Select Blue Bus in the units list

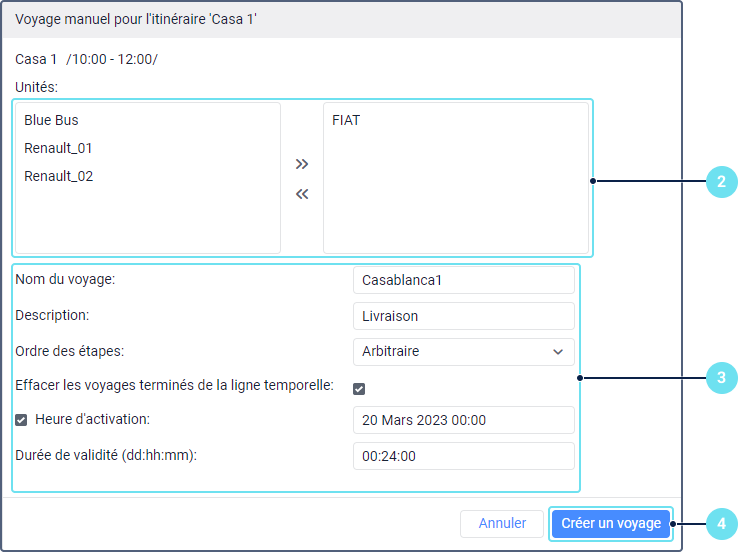point(51,120)
